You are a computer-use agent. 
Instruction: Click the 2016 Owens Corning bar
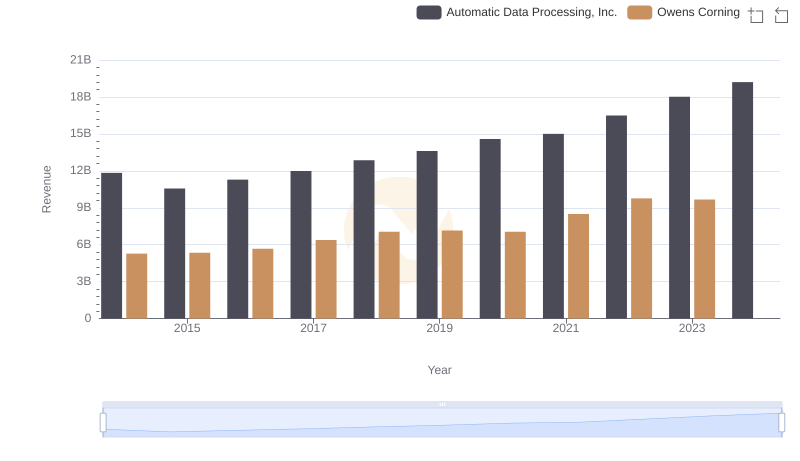pyautogui.click(x=263, y=284)
